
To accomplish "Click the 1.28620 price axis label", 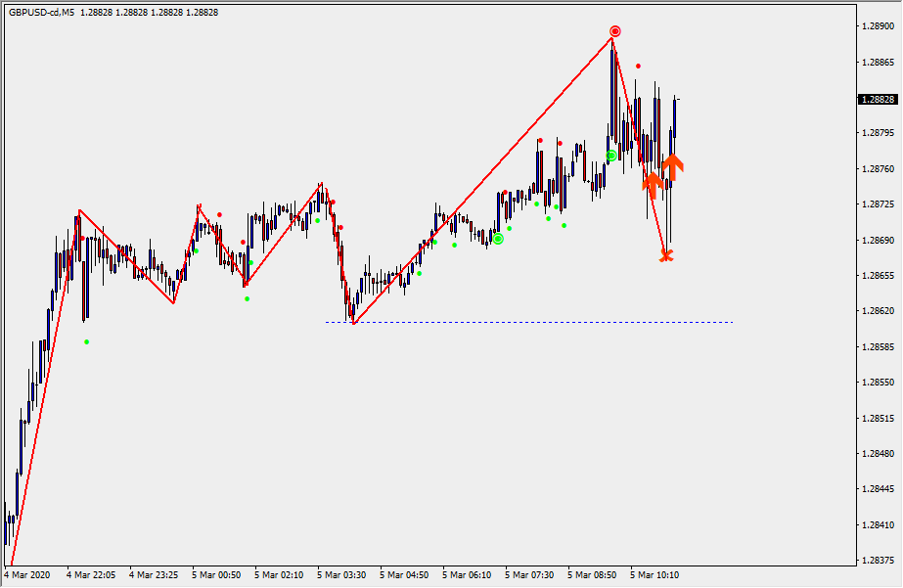I will pos(878,311).
